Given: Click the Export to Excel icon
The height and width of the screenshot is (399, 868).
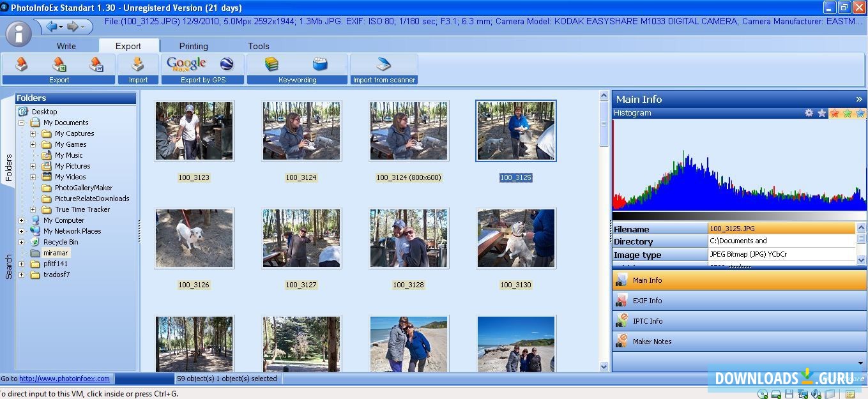Looking at the screenshot, I should pos(59,64).
